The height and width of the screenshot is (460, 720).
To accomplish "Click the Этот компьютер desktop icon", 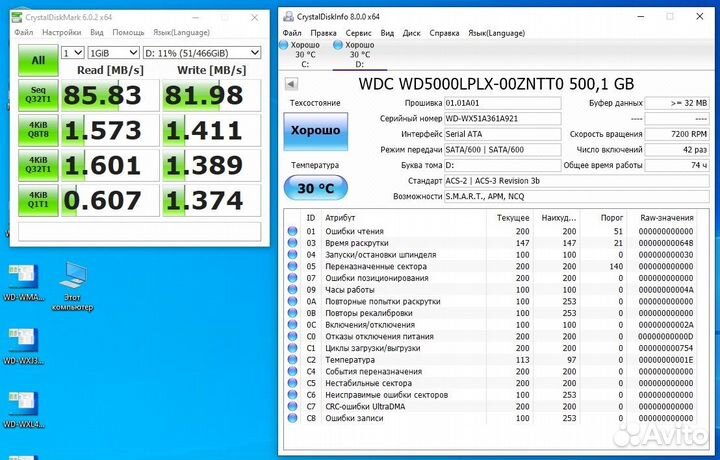I will (x=73, y=286).
